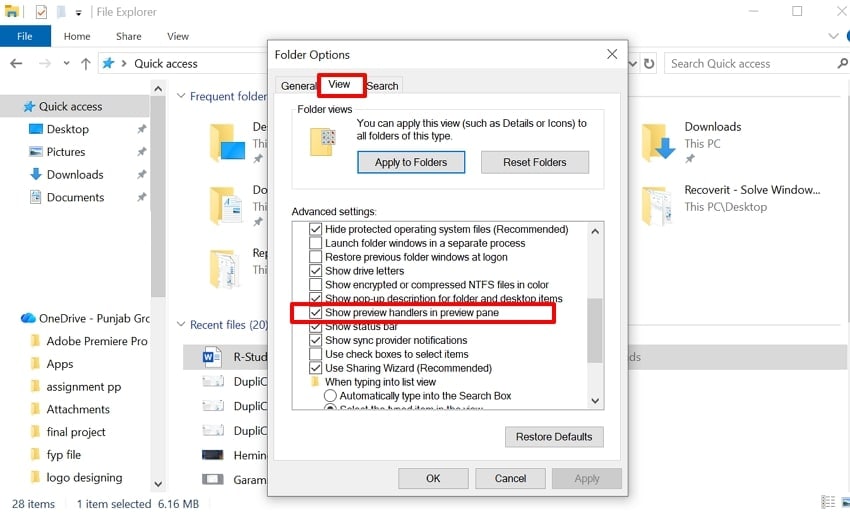Image resolution: width=850 pixels, height=513 pixels.
Task: Click the Reset Folders button
Action: [535, 162]
